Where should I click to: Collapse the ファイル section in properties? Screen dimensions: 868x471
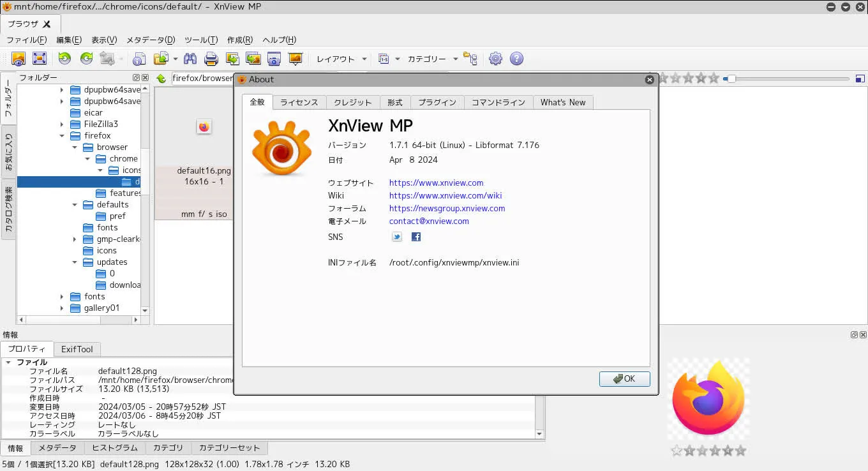tap(8, 363)
